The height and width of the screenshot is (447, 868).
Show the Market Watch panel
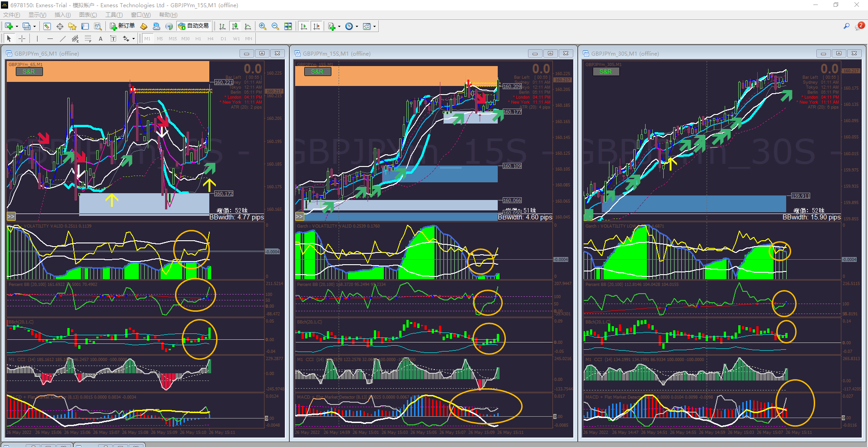(47, 26)
